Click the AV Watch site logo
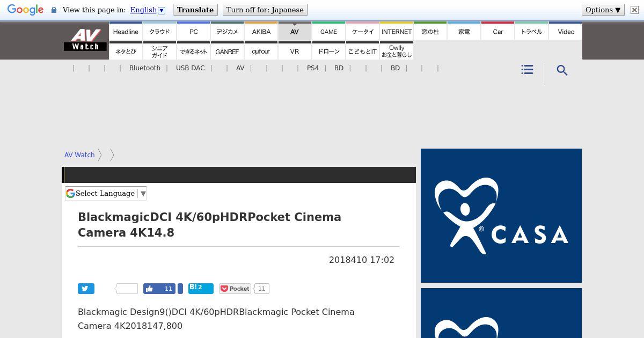This screenshot has width=644, height=338. (85, 40)
